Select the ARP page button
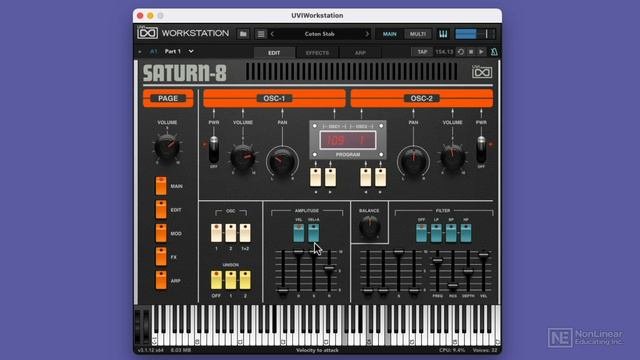This screenshot has width=640, height=360. tap(161, 281)
